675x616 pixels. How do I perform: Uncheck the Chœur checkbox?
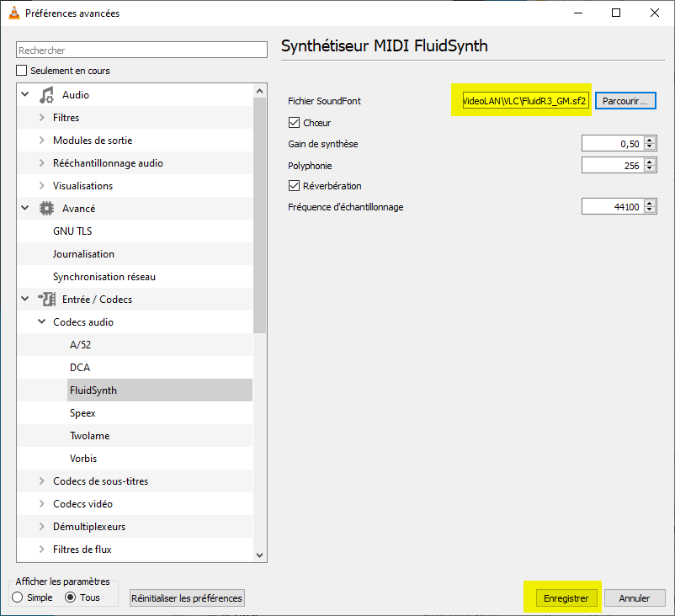click(x=294, y=123)
